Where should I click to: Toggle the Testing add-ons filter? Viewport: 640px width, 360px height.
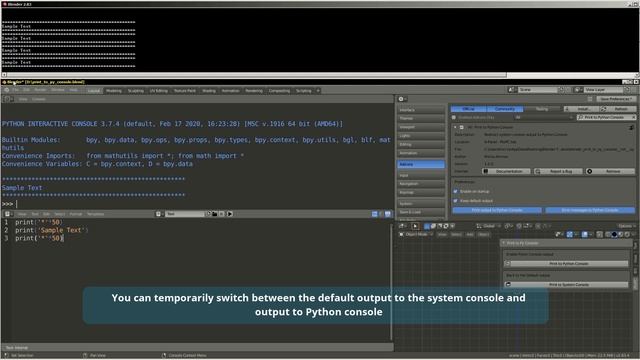[541, 109]
